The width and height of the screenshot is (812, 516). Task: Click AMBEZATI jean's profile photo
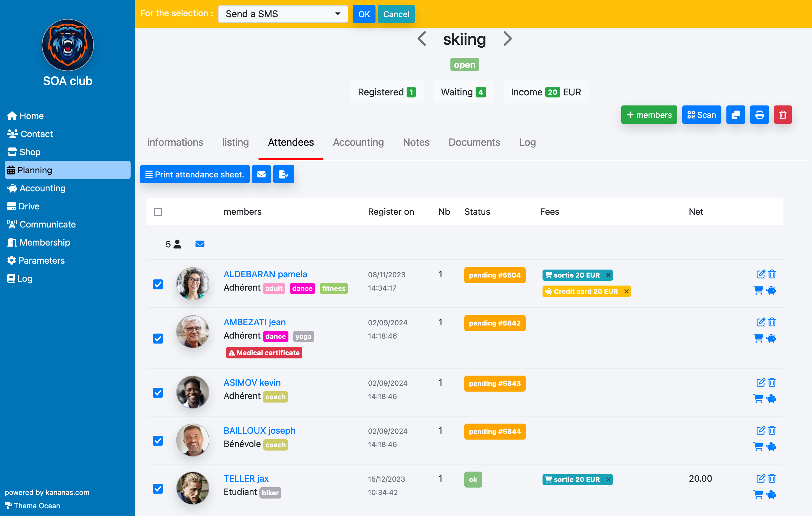tap(192, 331)
